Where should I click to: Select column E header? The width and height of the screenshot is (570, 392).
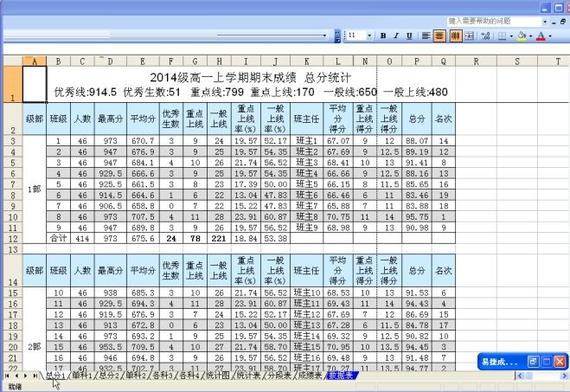(x=142, y=61)
